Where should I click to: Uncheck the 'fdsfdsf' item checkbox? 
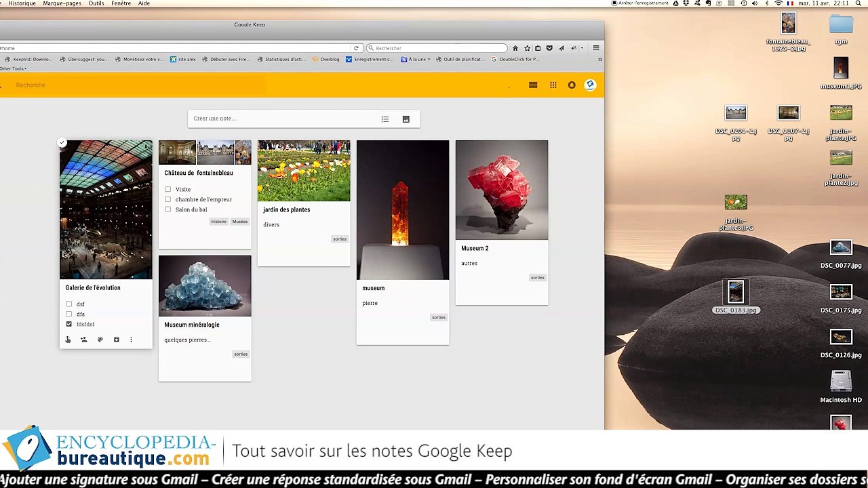coord(68,324)
